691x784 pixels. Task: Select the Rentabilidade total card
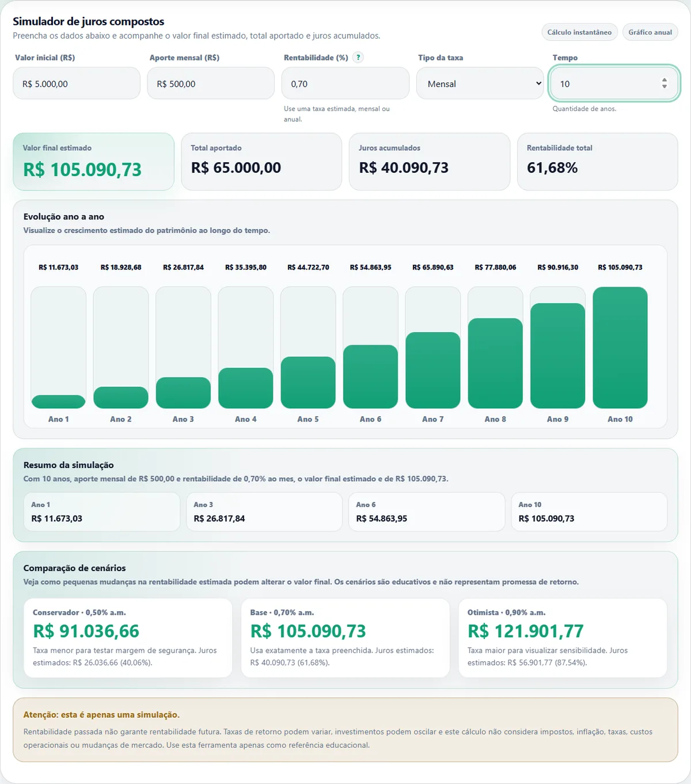click(598, 162)
